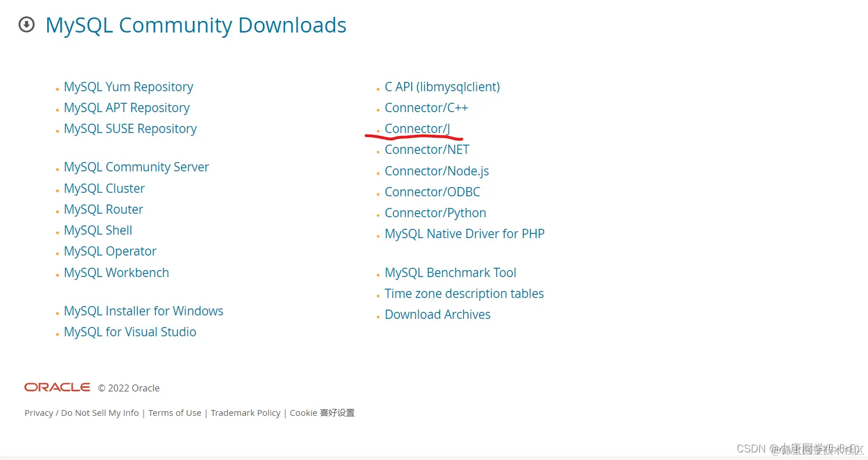868x460 pixels.
Task: Open the Connector/J download link
Action: [417, 128]
